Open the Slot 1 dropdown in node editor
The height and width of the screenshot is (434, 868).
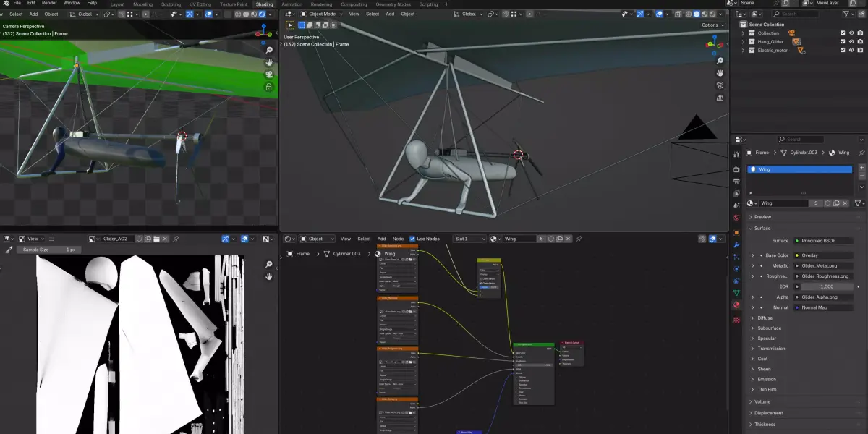click(469, 239)
